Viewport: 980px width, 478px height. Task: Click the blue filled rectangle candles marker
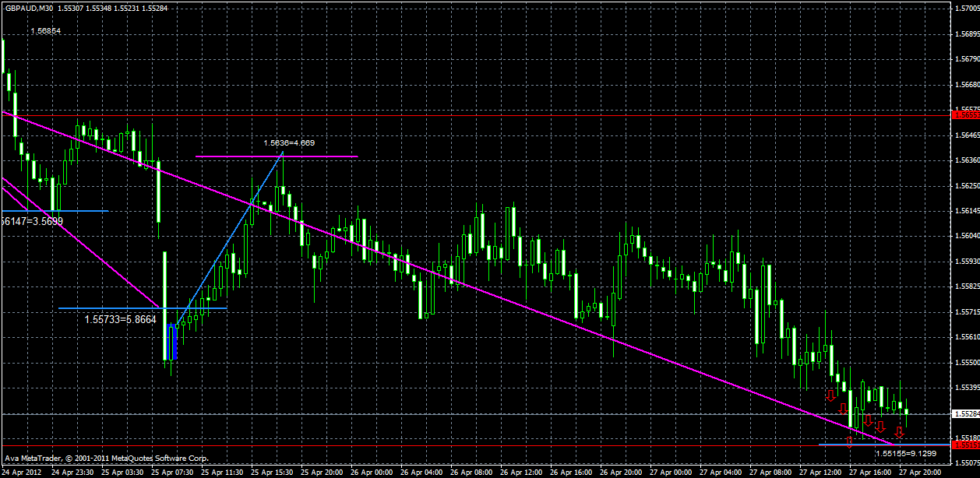(x=171, y=343)
